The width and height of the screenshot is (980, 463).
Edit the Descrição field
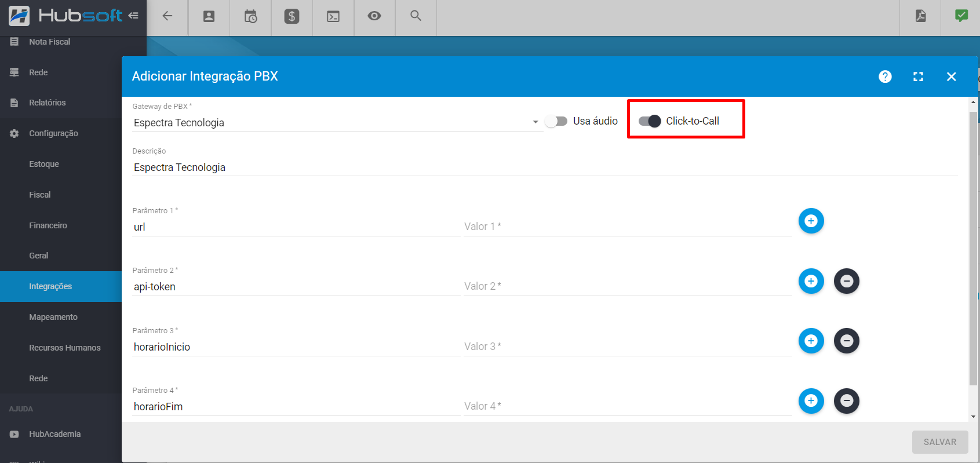pyautogui.click(x=545, y=167)
